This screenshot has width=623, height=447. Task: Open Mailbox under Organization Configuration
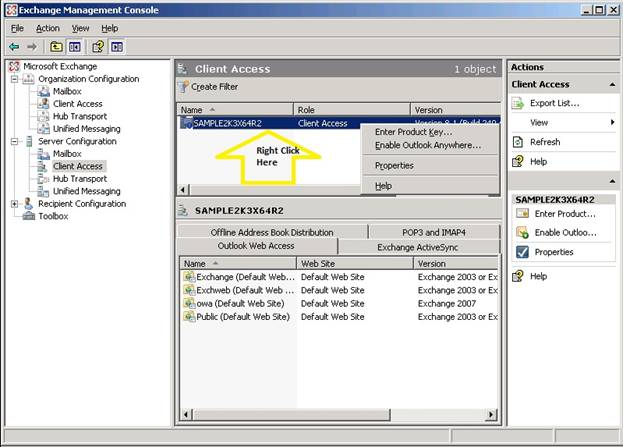pyautogui.click(x=67, y=91)
